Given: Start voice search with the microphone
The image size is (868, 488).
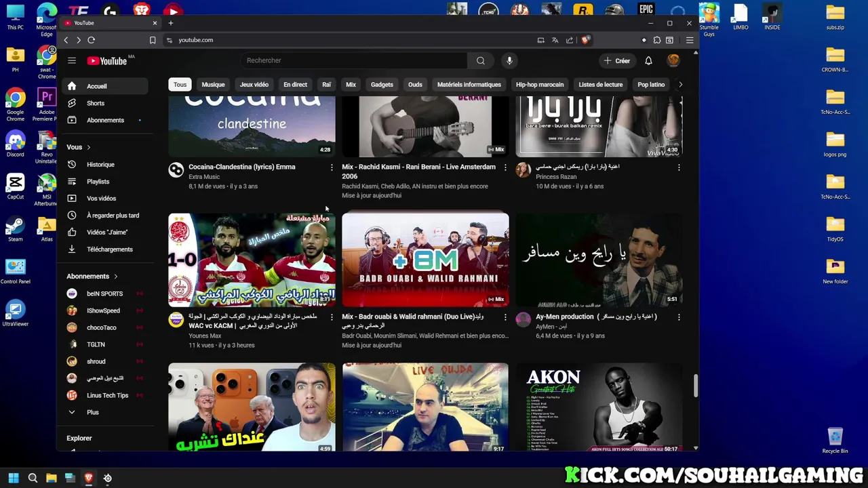Looking at the screenshot, I should click(509, 60).
